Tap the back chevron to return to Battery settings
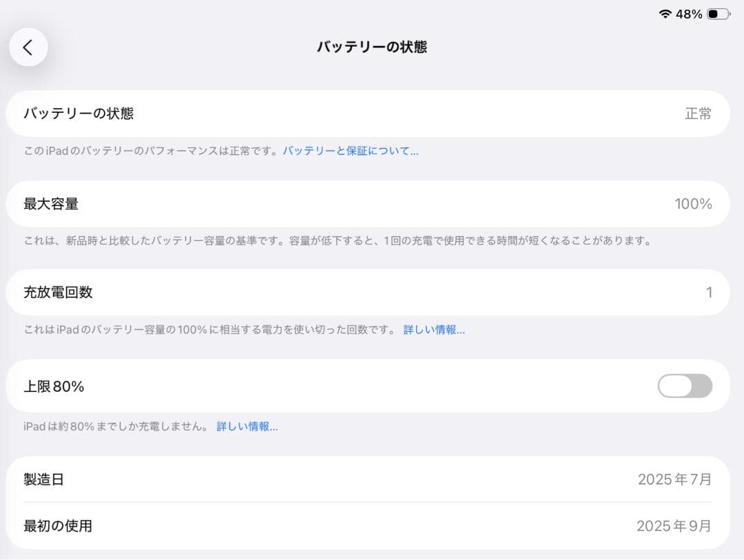The height and width of the screenshot is (560, 744). pos(28,47)
